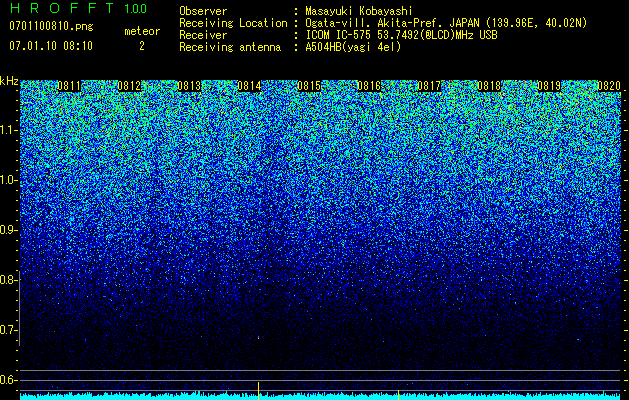Click the kHz axis unit label
This screenshot has height=400, width=629.
[x=9, y=81]
